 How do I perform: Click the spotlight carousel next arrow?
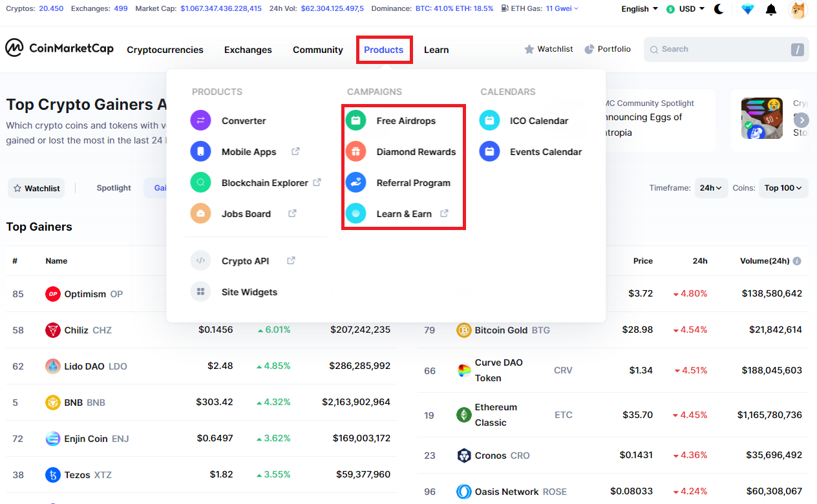[801, 120]
